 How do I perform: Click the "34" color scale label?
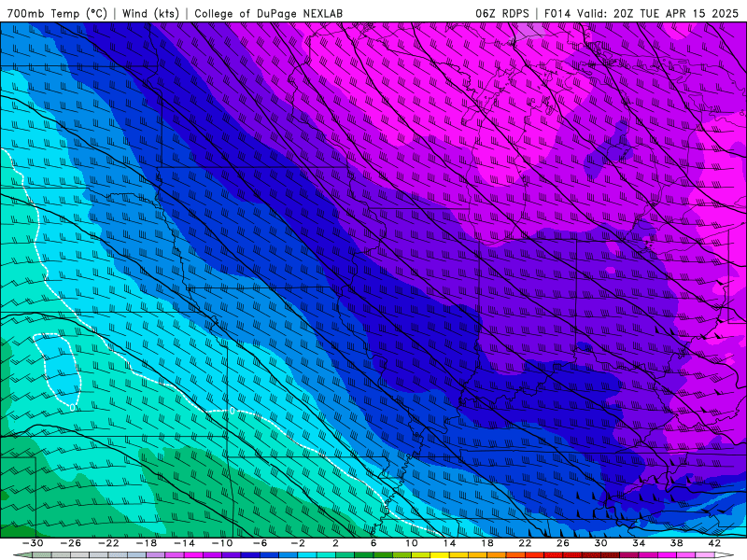click(639, 543)
